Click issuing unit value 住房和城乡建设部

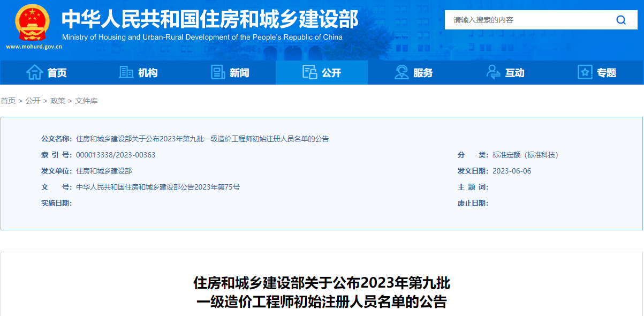point(104,171)
